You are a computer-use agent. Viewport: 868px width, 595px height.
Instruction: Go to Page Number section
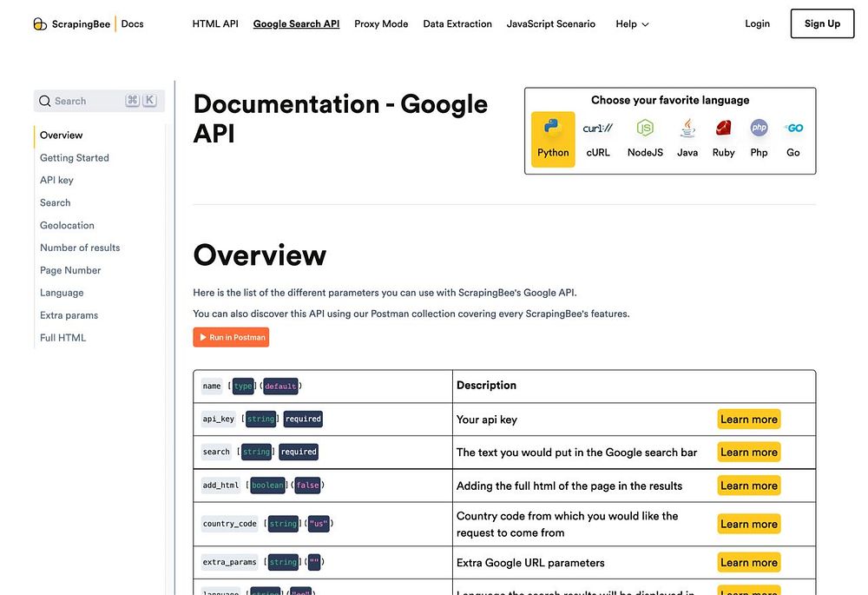point(70,270)
